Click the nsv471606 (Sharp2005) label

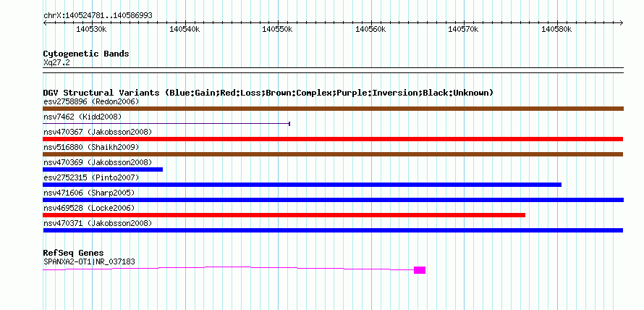[x=89, y=193]
